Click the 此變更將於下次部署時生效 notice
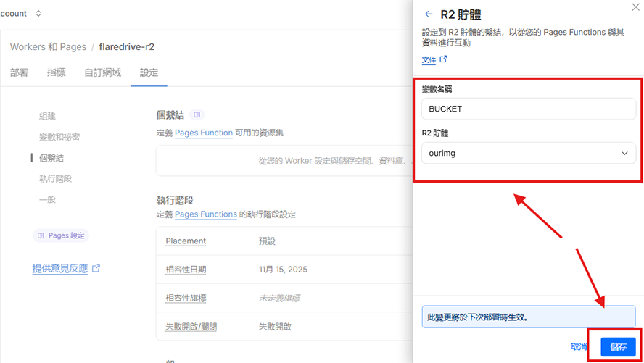This screenshot has height=363, width=644. pos(529,317)
